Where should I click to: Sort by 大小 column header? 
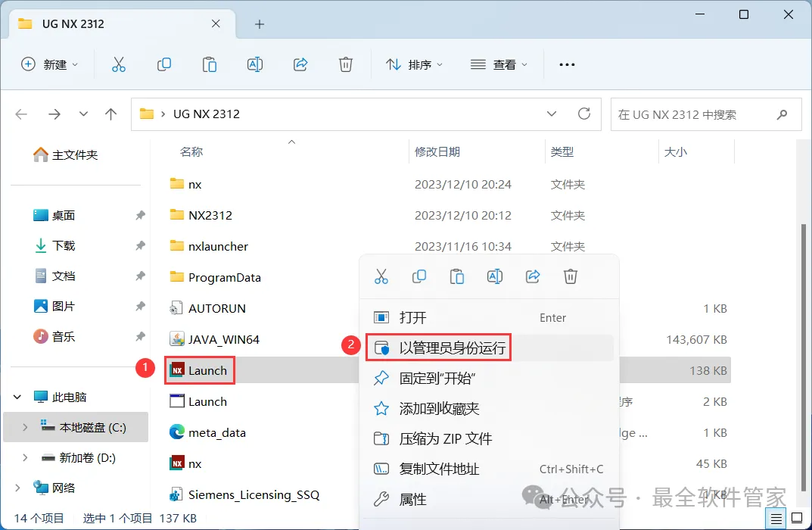tap(675, 151)
